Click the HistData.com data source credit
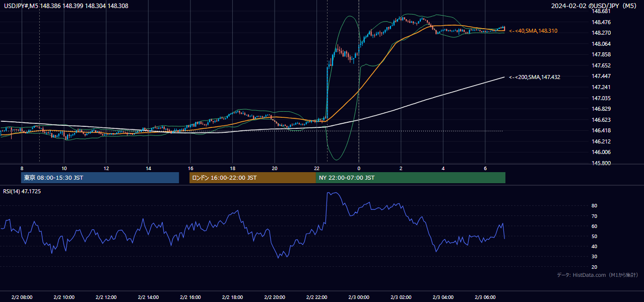 click(597, 275)
